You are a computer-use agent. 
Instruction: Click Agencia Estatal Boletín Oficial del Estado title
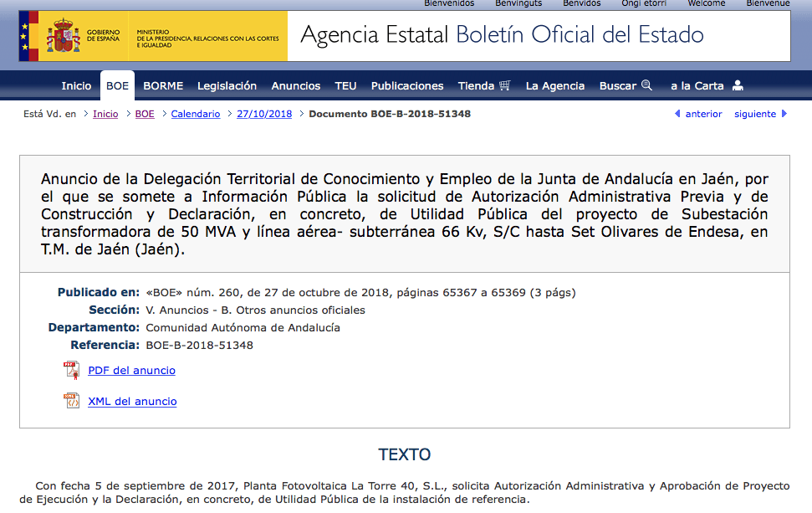502,35
